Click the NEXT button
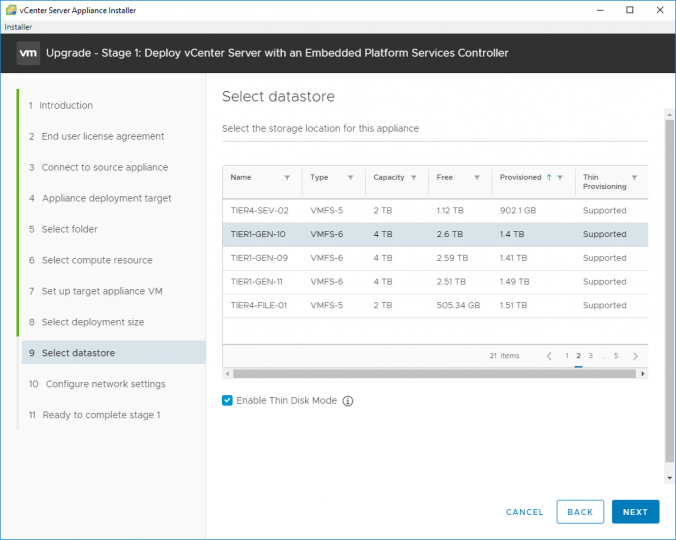This screenshot has width=676, height=540. point(635,512)
